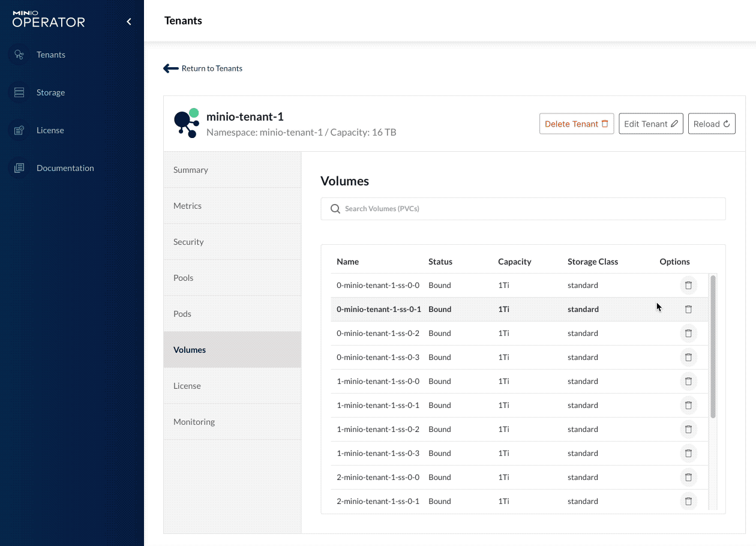The height and width of the screenshot is (546, 756).
Task: Click the Status column header
Action: 440,262
